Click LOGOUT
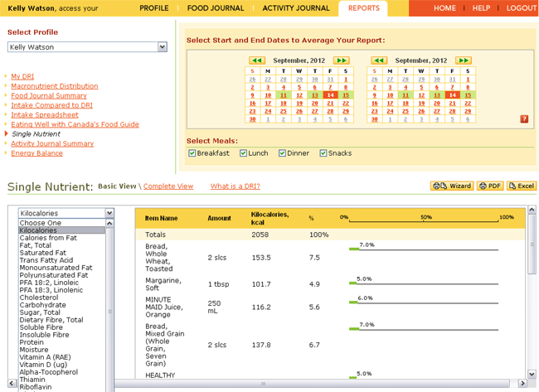 [522, 8]
